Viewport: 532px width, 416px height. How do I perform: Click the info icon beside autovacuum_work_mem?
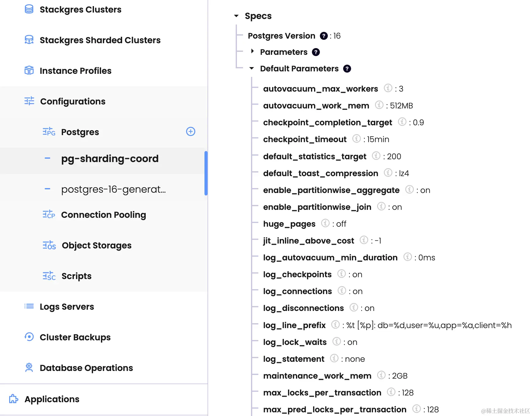[379, 105]
